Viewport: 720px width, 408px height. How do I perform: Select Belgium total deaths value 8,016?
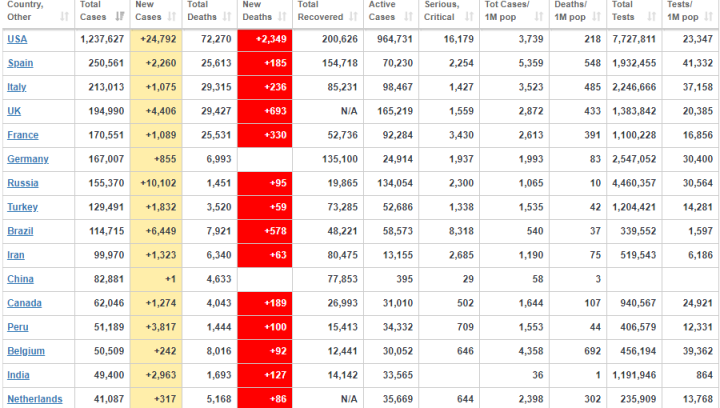click(219, 351)
